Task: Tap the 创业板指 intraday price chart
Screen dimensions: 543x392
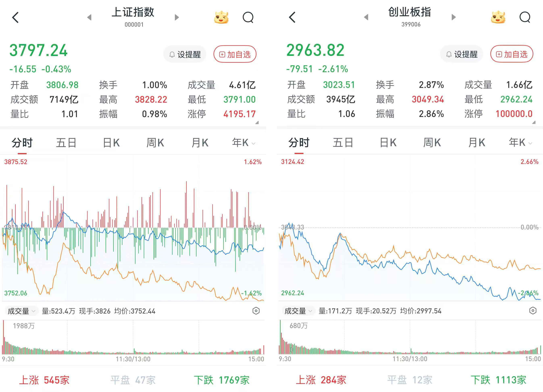Action: tap(410, 228)
